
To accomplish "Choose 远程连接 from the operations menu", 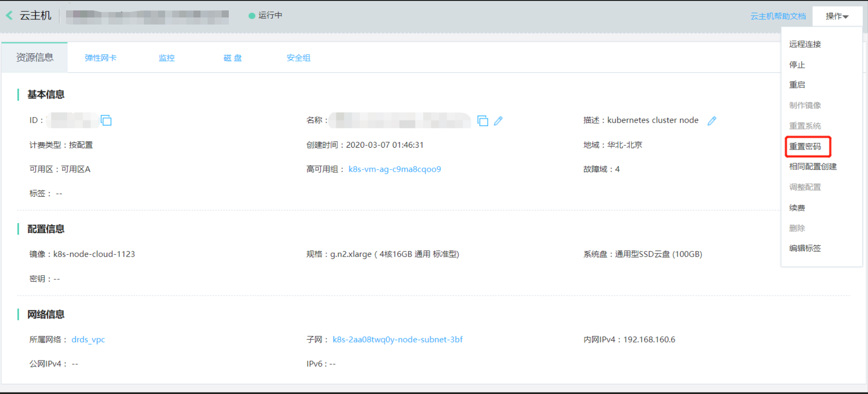I will [805, 44].
